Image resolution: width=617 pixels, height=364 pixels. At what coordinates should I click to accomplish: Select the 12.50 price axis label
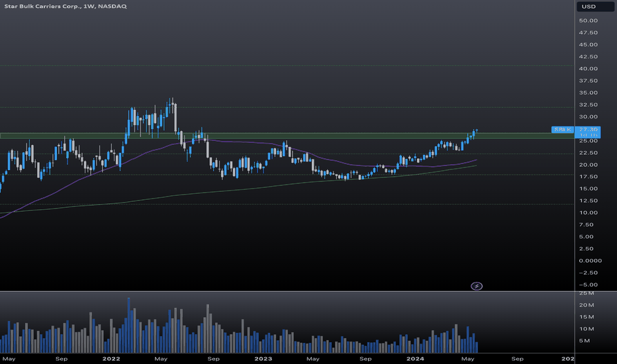pos(588,201)
